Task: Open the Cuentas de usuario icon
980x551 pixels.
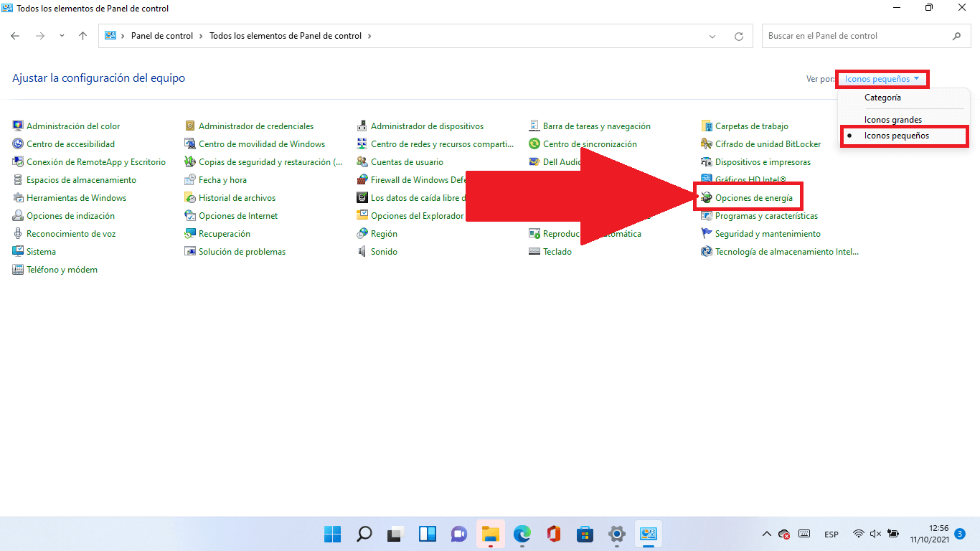Action: [x=362, y=162]
